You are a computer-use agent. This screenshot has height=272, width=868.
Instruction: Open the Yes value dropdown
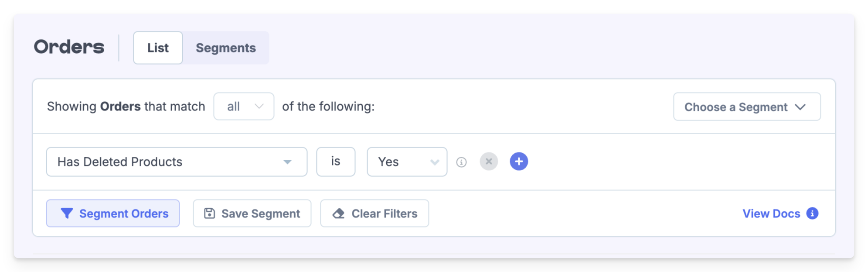click(x=407, y=162)
